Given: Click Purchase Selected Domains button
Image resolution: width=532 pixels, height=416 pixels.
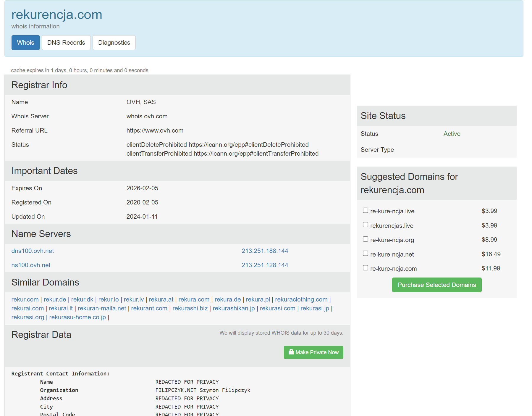Looking at the screenshot, I should pos(437,285).
